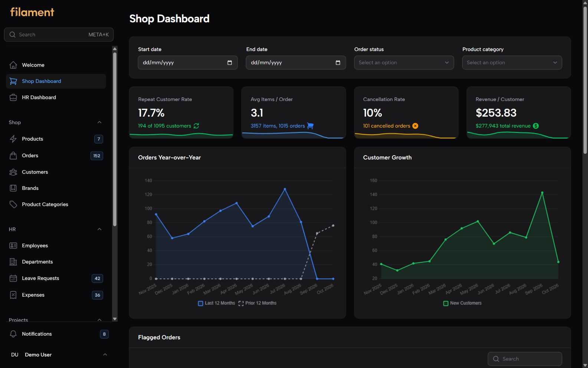Click the End date input field
588x368 pixels.
[x=296, y=63]
